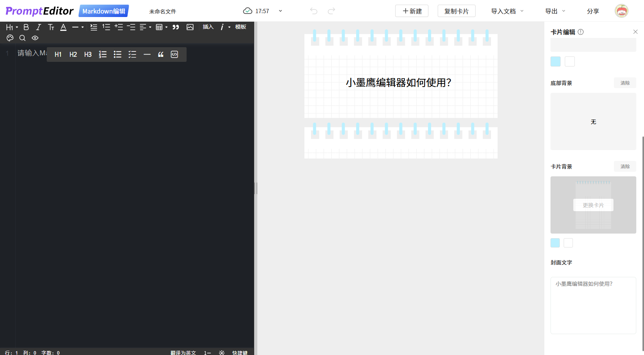Click the increase indent icon
The image size is (644, 355).
click(x=119, y=27)
